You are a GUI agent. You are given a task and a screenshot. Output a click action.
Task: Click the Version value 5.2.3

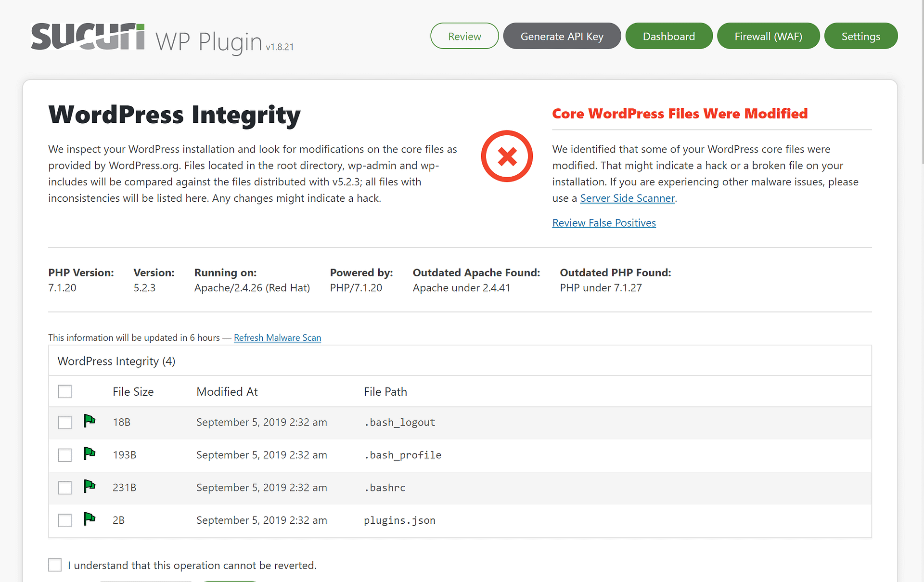tap(144, 288)
